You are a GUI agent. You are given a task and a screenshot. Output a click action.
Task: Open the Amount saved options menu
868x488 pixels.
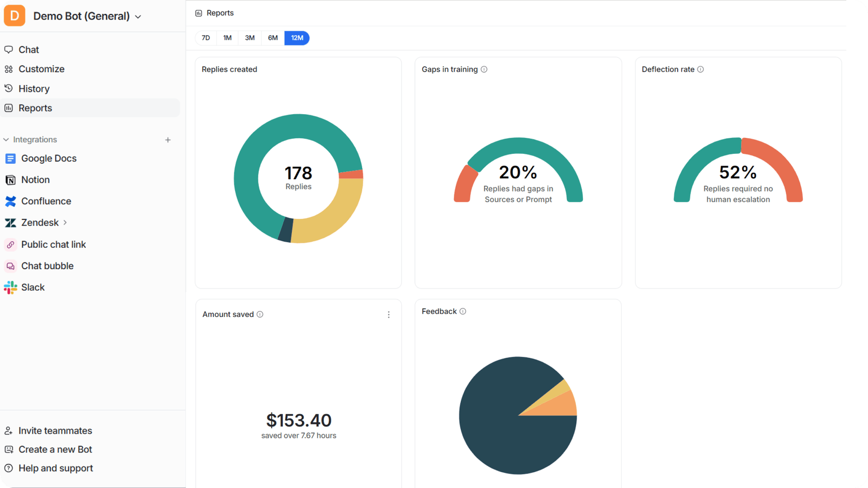pos(389,314)
